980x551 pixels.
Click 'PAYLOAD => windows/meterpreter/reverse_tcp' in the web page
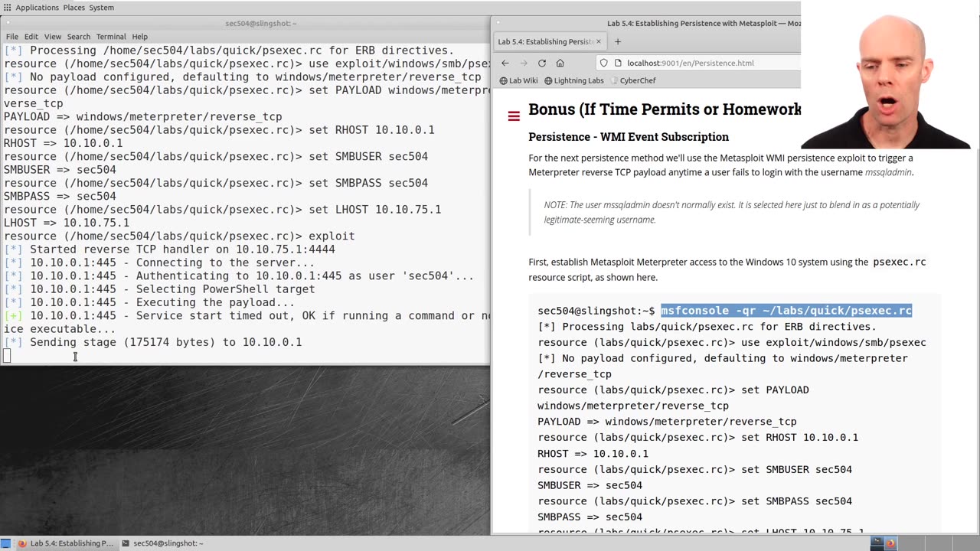coord(667,422)
